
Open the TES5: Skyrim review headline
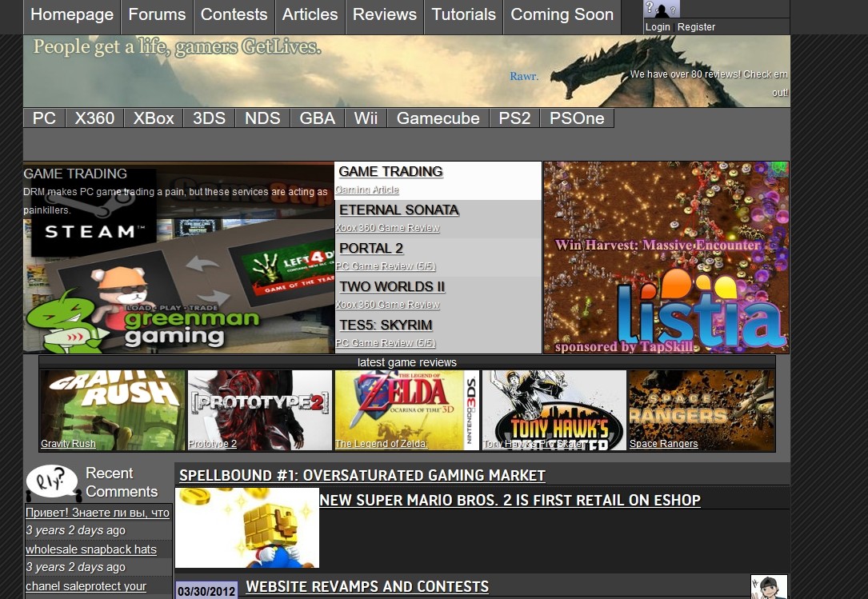[x=386, y=325]
